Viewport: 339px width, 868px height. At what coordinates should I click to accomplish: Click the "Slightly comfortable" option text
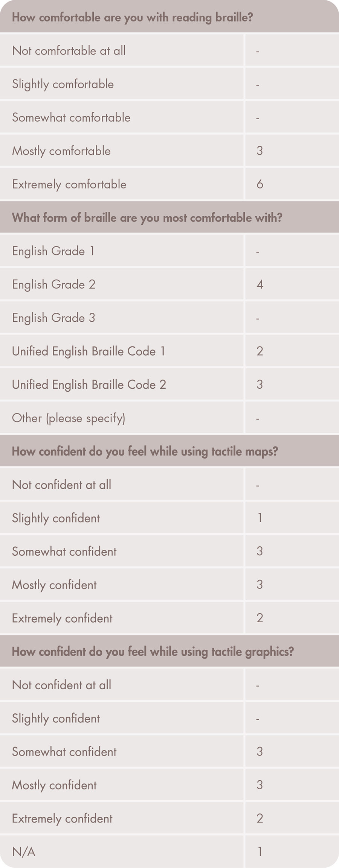(x=63, y=84)
